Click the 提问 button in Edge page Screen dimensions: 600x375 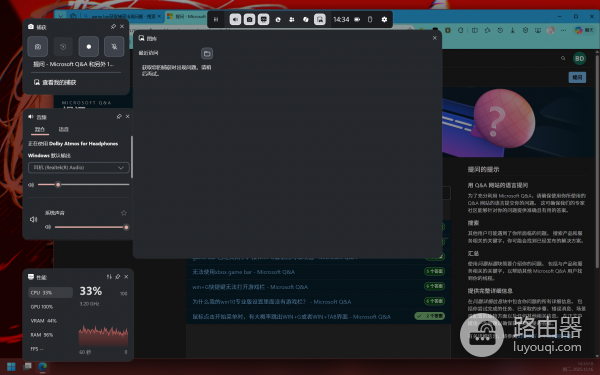coord(577,77)
